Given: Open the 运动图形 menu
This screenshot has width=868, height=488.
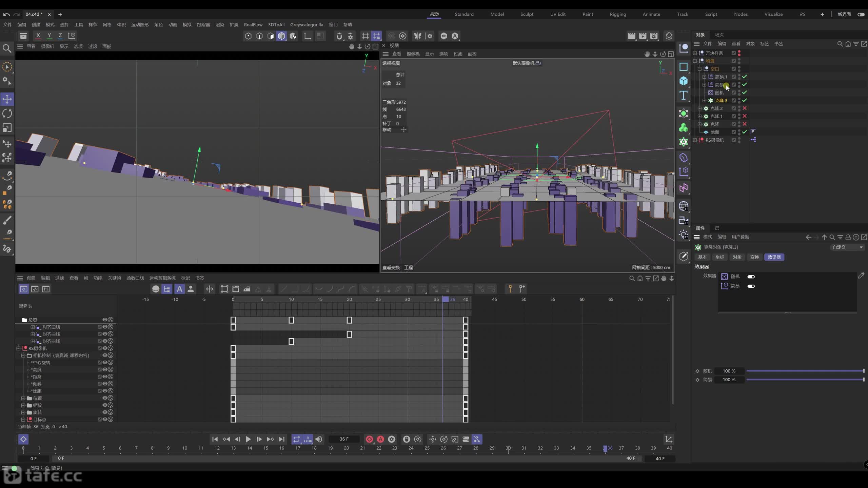Looking at the screenshot, I should click(140, 24).
